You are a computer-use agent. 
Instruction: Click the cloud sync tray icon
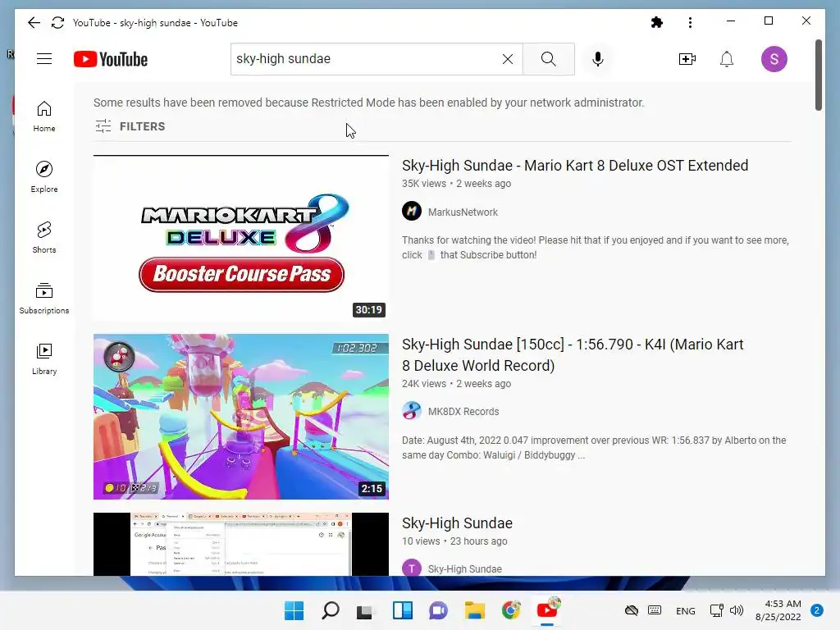point(632,610)
